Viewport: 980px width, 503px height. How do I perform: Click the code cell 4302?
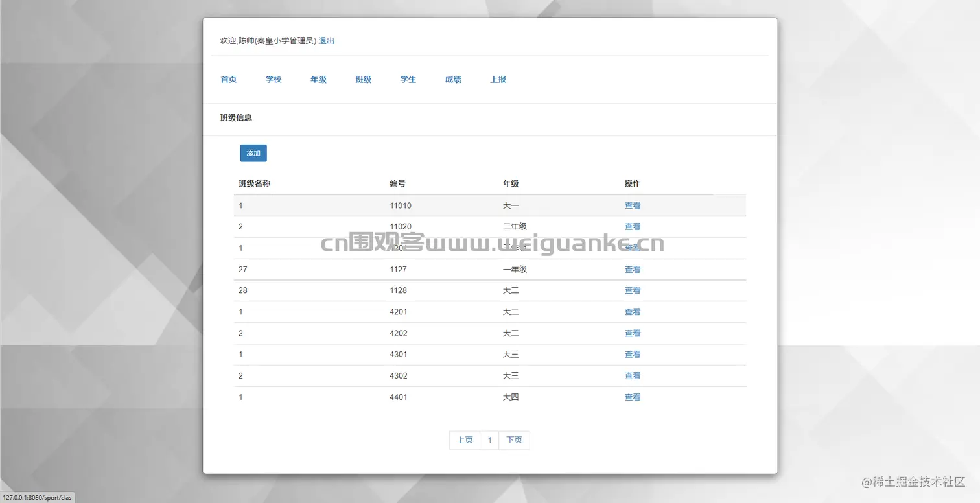[x=399, y=376]
